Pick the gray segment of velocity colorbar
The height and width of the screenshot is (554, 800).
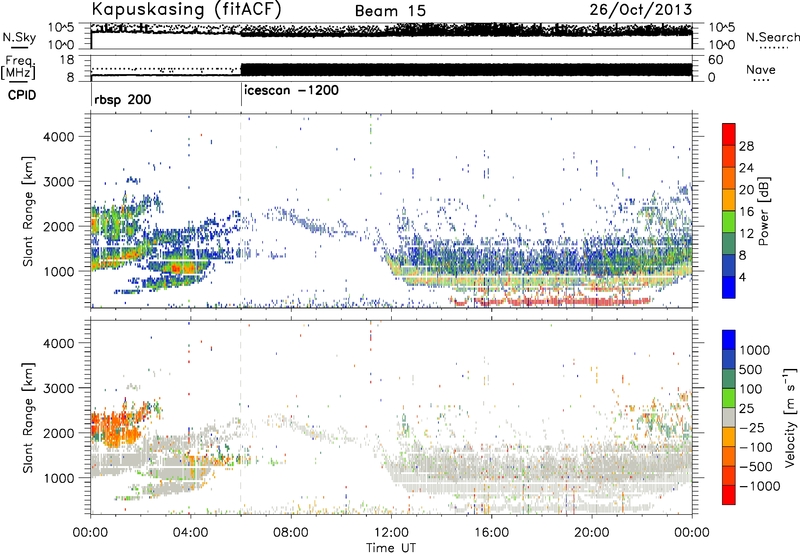729,417
